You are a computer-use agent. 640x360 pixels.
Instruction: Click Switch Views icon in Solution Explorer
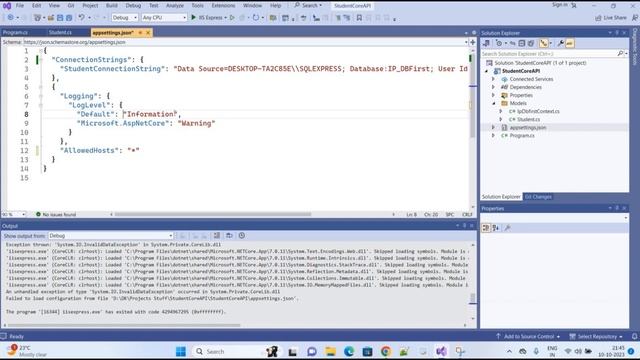[x=486, y=43]
